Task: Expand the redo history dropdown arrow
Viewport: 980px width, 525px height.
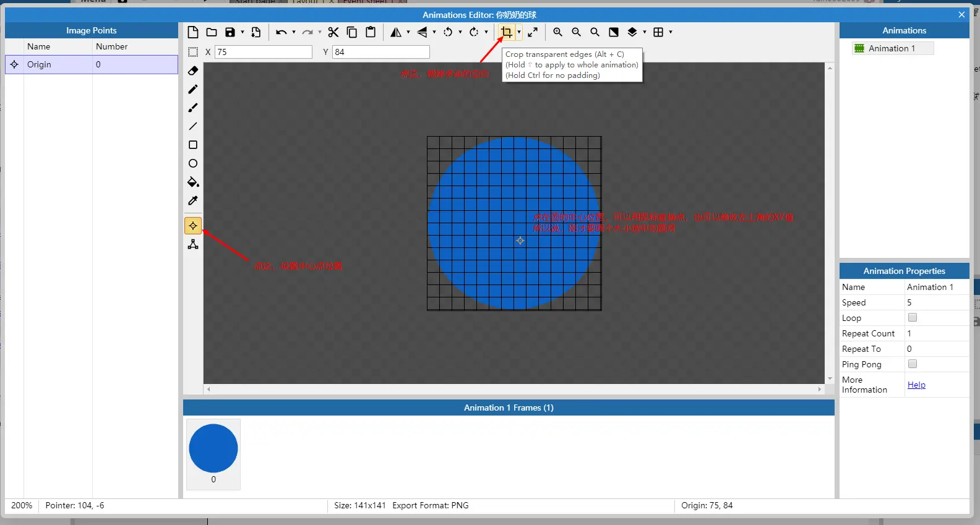Action: tap(320, 32)
